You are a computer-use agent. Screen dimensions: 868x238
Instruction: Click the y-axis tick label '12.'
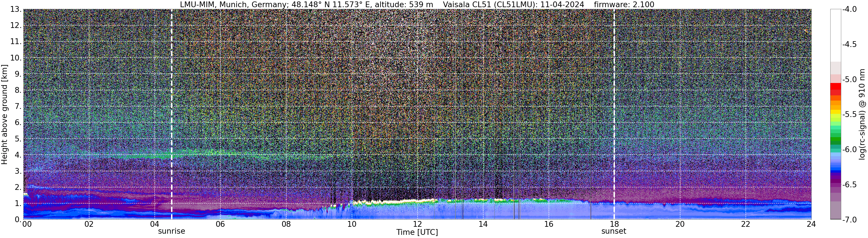tap(16, 26)
